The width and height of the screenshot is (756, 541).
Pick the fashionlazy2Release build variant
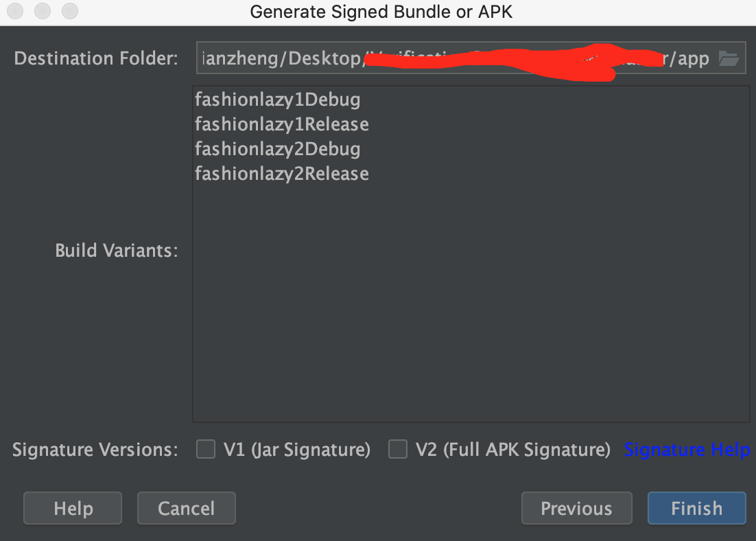coord(281,174)
